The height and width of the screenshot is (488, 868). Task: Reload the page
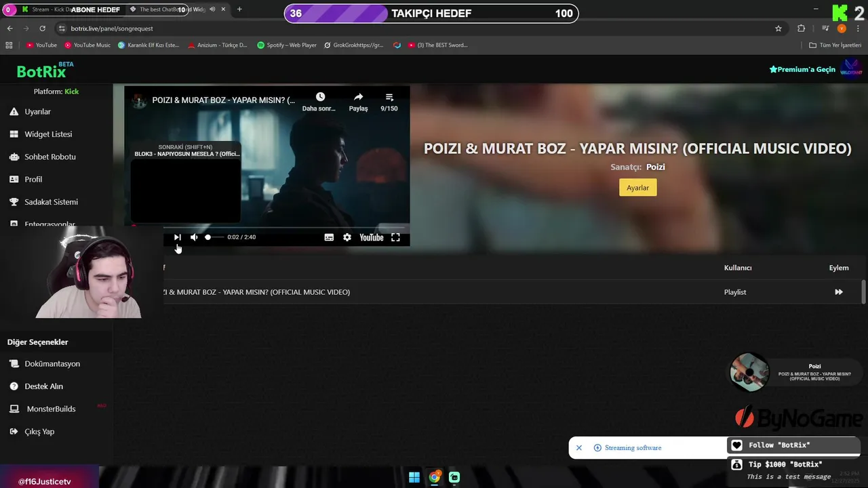(x=42, y=28)
